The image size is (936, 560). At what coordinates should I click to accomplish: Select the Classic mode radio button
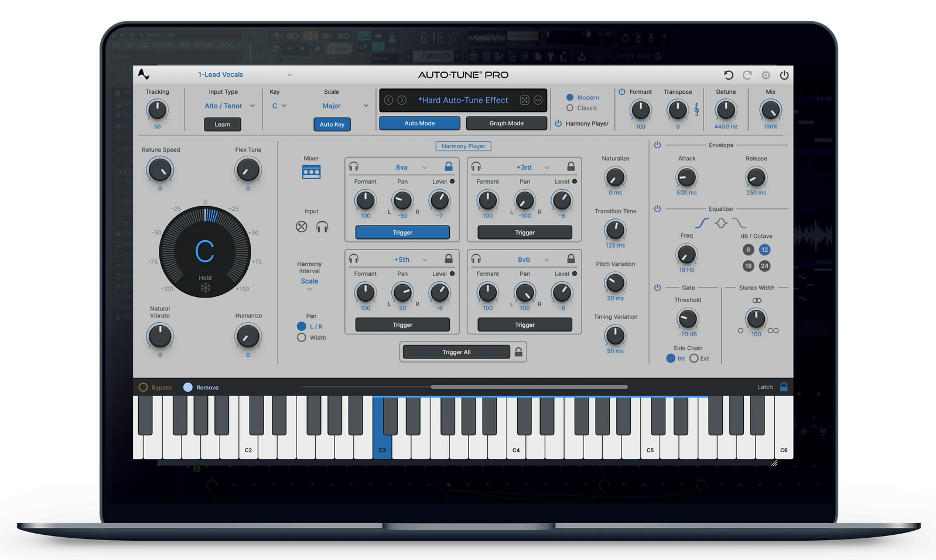(x=570, y=108)
